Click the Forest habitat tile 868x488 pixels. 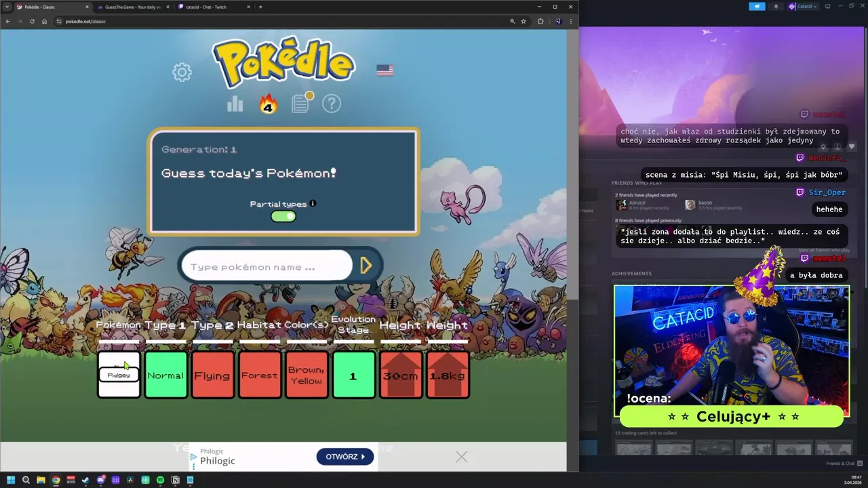coord(260,375)
